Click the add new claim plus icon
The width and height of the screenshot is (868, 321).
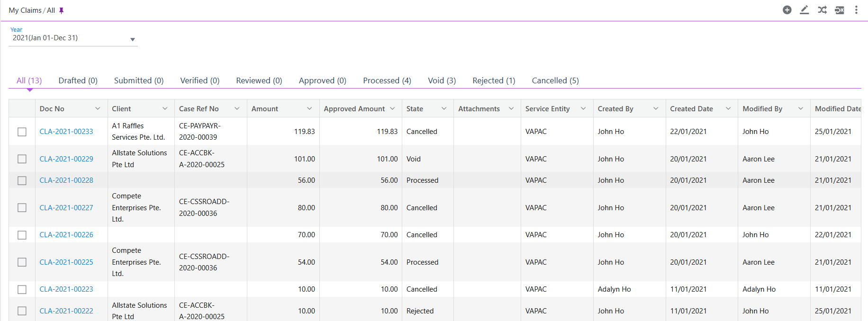coord(787,10)
